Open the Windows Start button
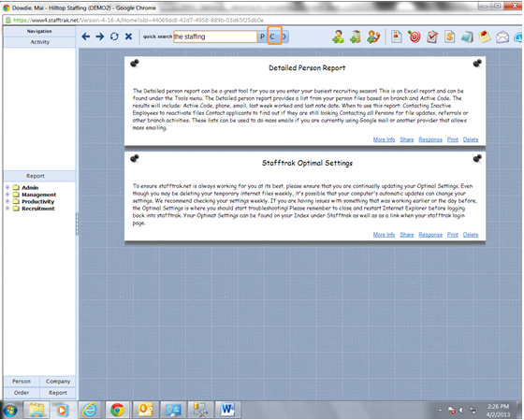Viewport: 524px width, 420px height. [x=10, y=410]
